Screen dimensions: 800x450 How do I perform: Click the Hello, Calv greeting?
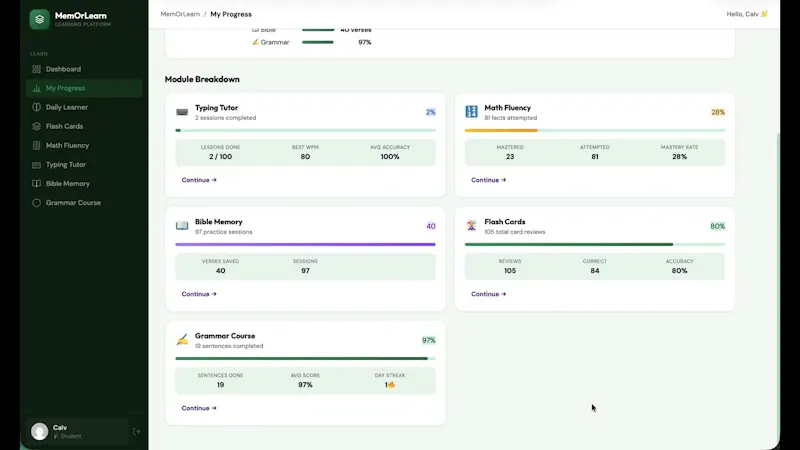747,14
